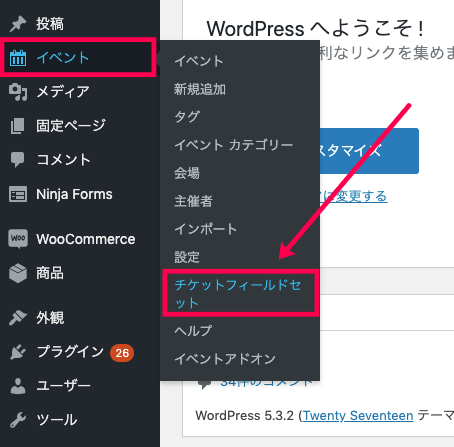This screenshot has height=447, width=454.
Task: Open the ユーザー menu
Action: 63,386
